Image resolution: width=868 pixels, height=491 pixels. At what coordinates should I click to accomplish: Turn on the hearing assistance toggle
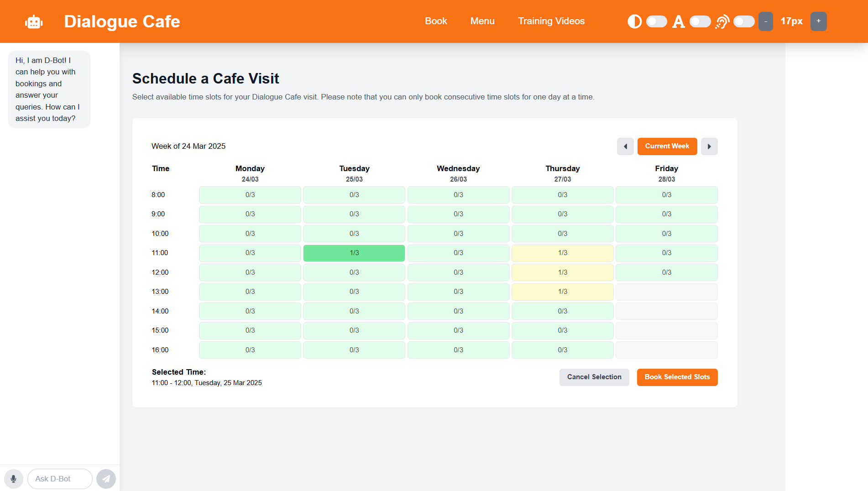pyautogui.click(x=744, y=21)
